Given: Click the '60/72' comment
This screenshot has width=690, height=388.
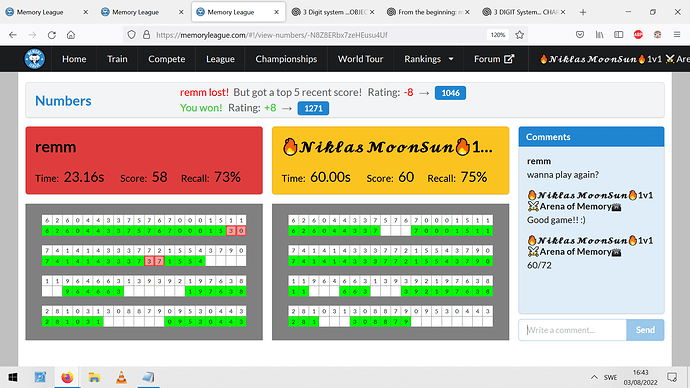Looking at the screenshot, I should [x=539, y=265].
